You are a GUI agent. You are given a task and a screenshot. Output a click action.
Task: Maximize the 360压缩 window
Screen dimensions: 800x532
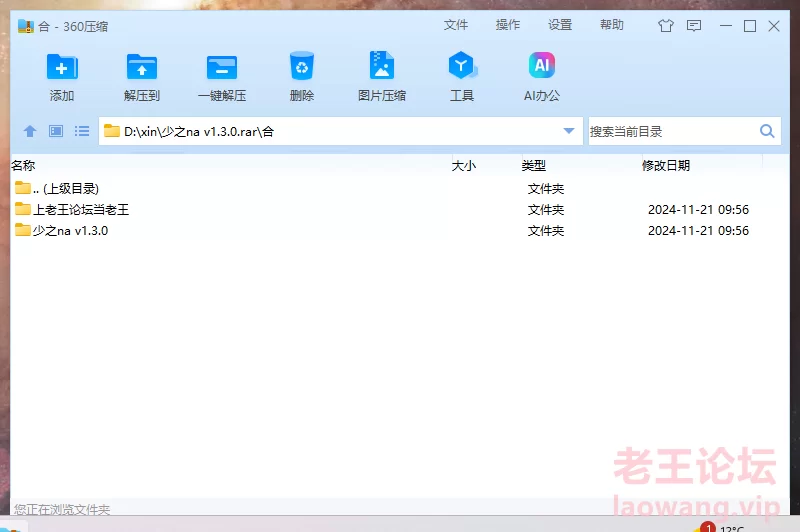click(x=749, y=26)
